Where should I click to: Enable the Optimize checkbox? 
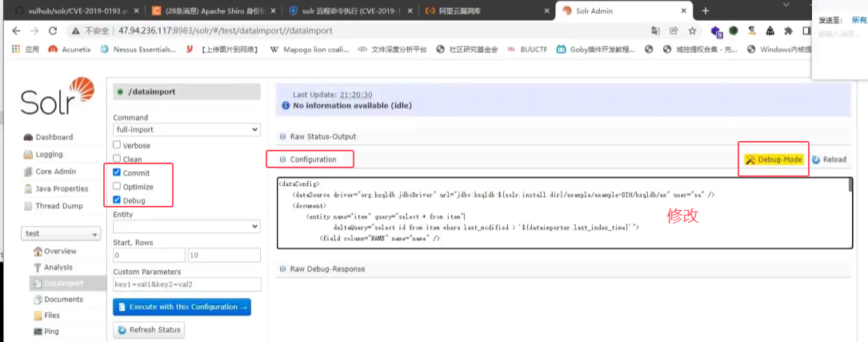(x=117, y=187)
